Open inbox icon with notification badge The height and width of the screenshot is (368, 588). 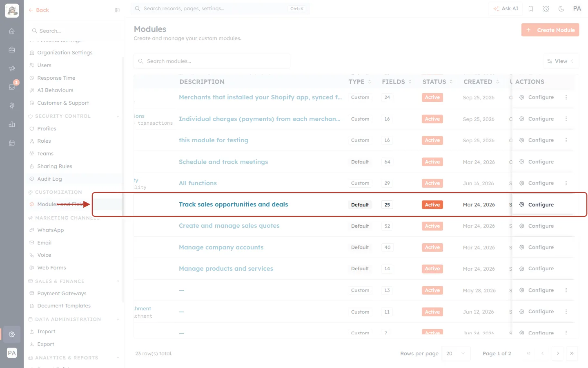pos(12,87)
